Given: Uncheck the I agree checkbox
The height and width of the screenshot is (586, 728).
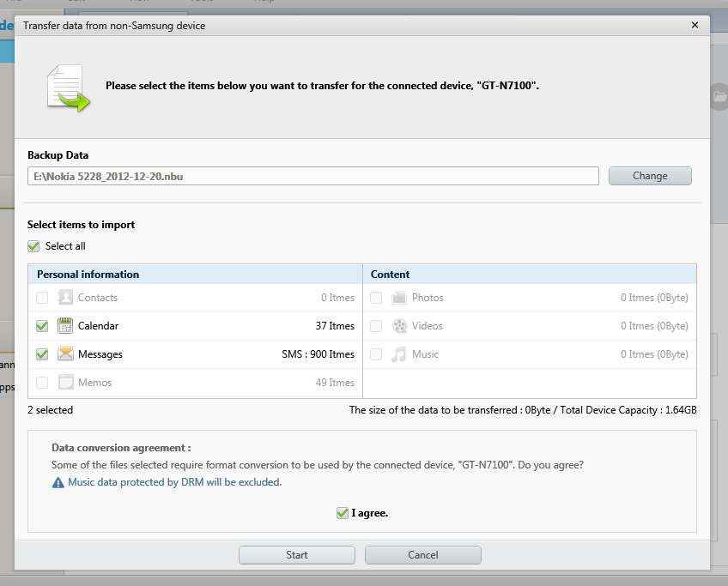Looking at the screenshot, I should pyautogui.click(x=343, y=513).
